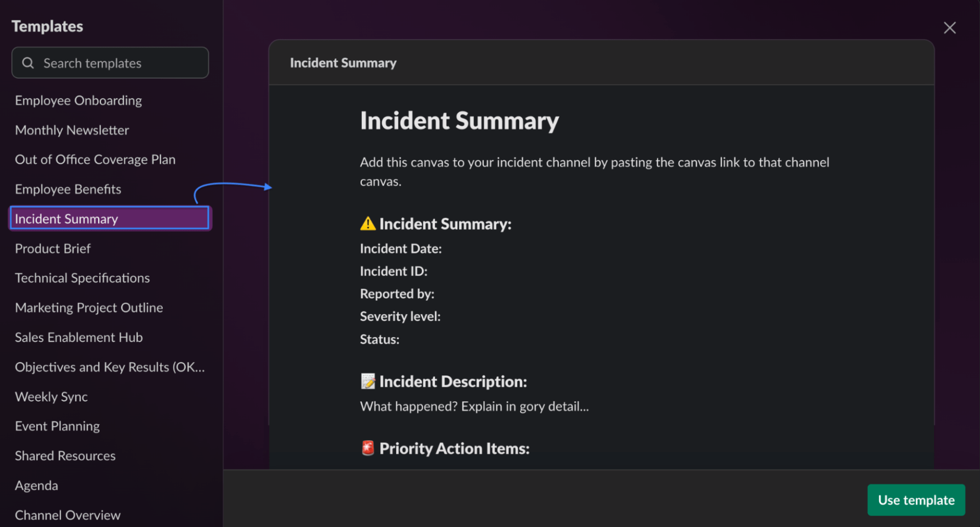Open the Technical Specifications template
The height and width of the screenshot is (527, 980).
click(82, 278)
